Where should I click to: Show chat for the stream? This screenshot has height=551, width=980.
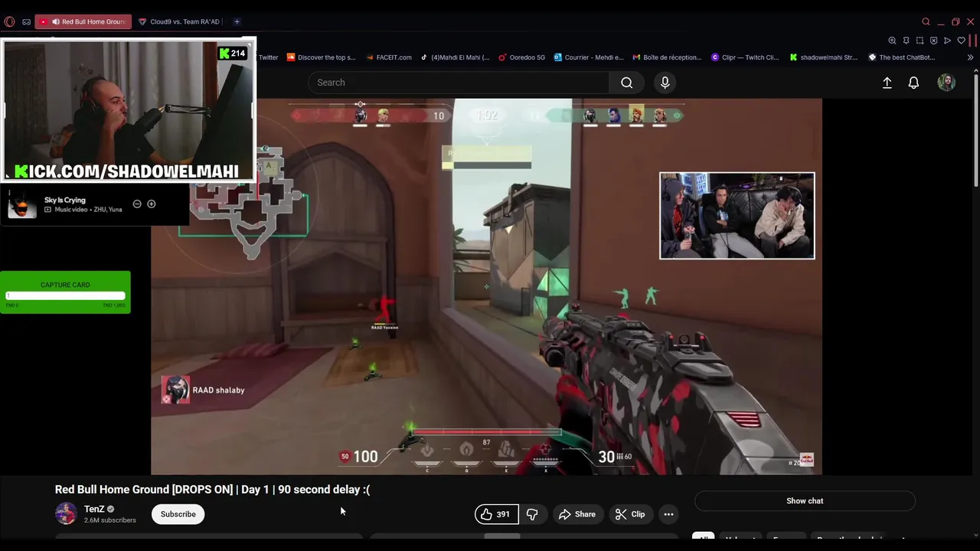pyautogui.click(x=805, y=500)
